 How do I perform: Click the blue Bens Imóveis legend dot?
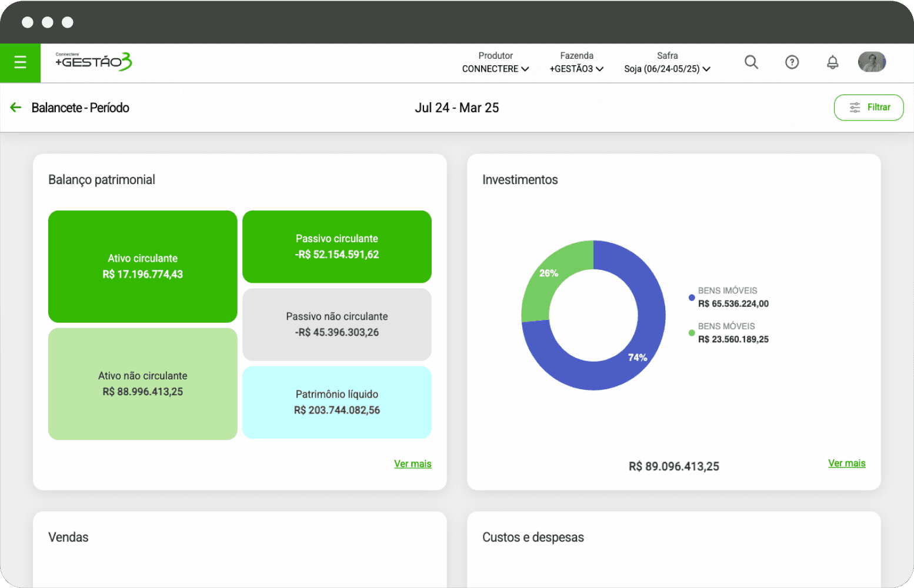[692, 298]
